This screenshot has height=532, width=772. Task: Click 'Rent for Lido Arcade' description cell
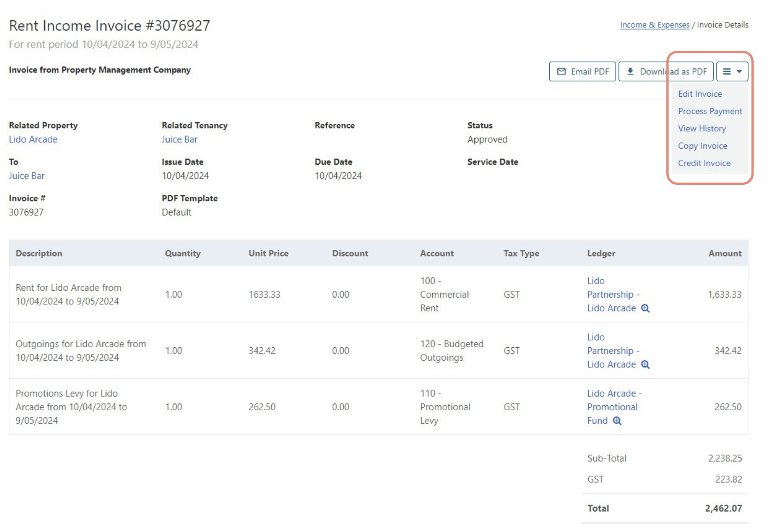click(x=68, y=295)
